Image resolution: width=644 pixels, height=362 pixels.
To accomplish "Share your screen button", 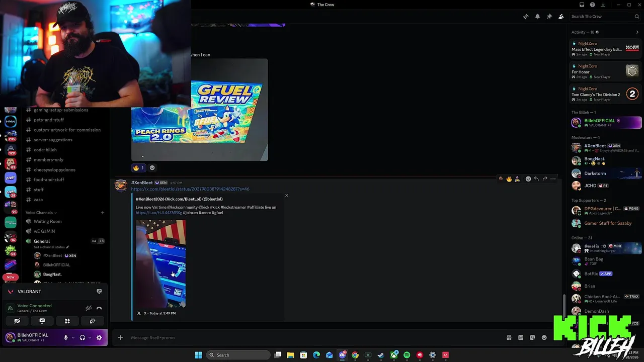I will coord(42,321).
